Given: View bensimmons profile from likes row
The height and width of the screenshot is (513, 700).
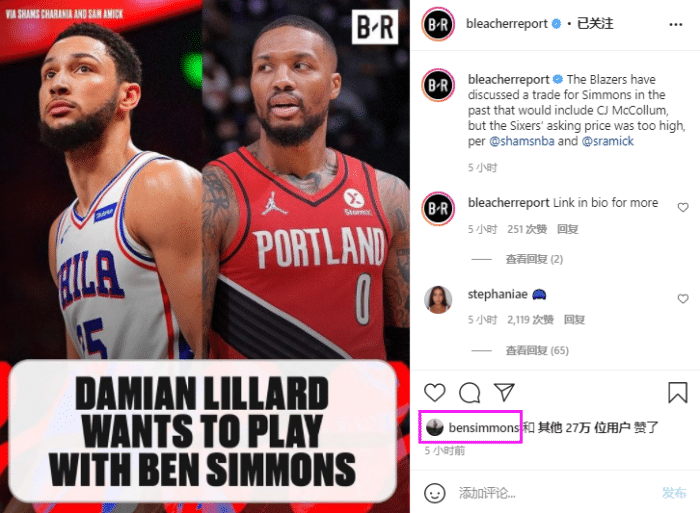Looking at the screenshot, I should pos(483,428).
